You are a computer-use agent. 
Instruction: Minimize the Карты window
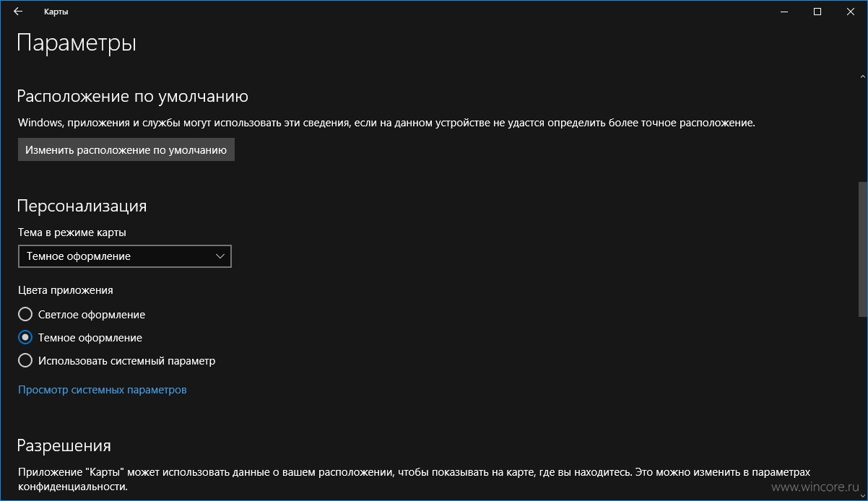click(784, 12)
